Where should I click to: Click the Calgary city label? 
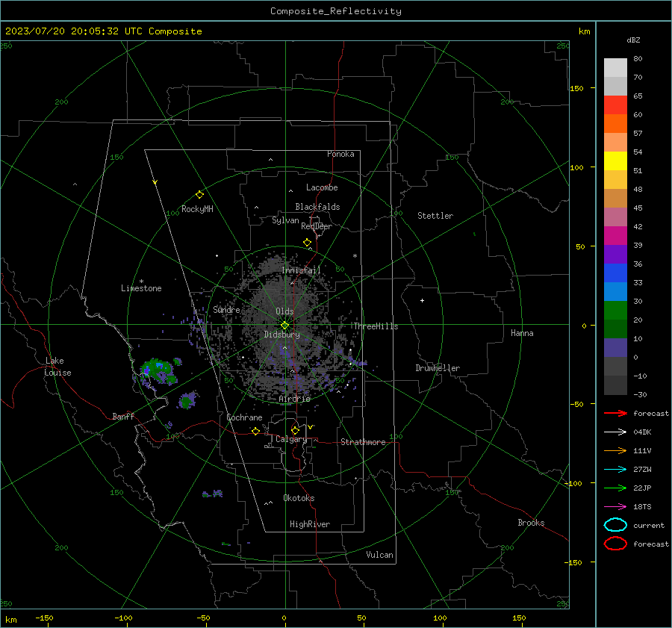tap(291, 439)
